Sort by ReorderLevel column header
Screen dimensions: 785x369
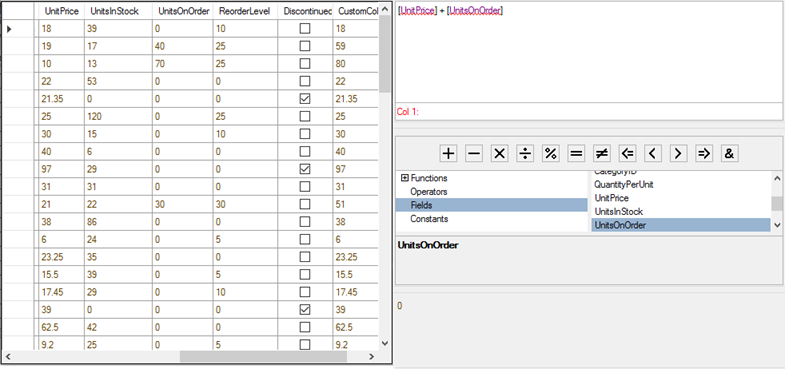245,12
